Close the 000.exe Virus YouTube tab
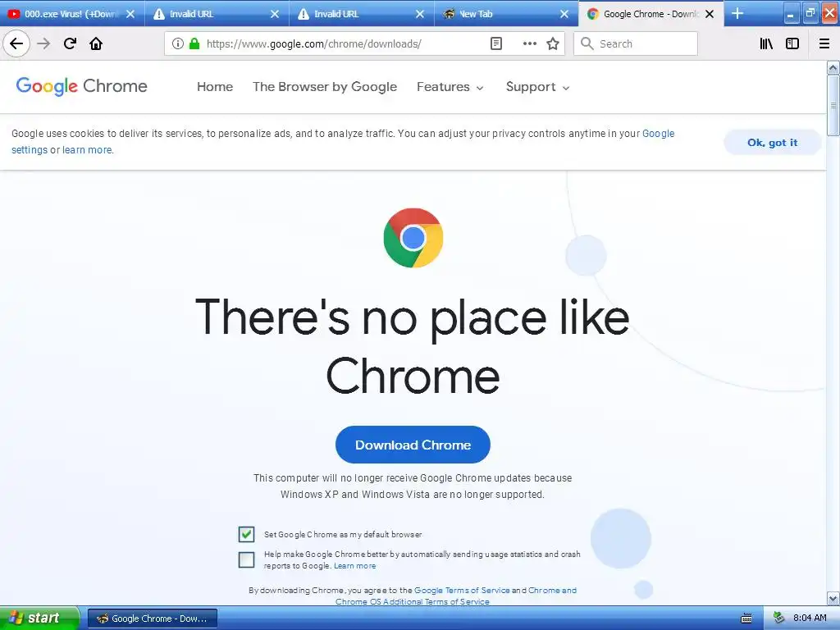The width and height of the screenshot is (840, 630). [130, 14]
